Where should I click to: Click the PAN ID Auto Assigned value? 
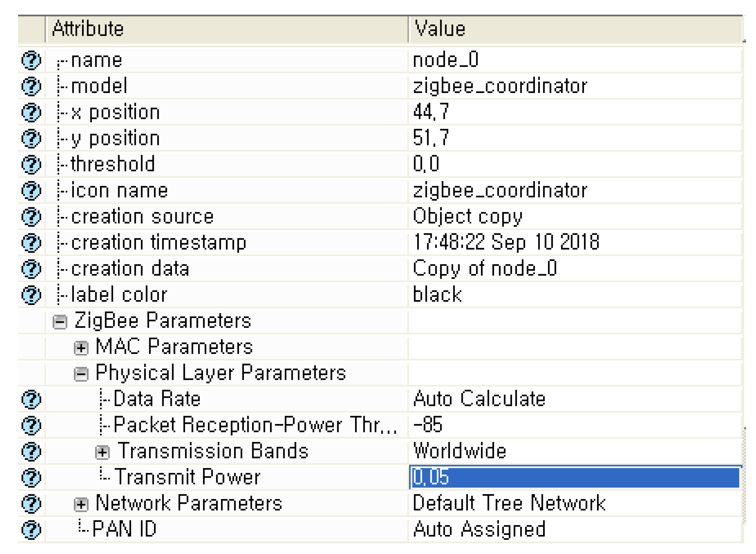coord(479,529)
